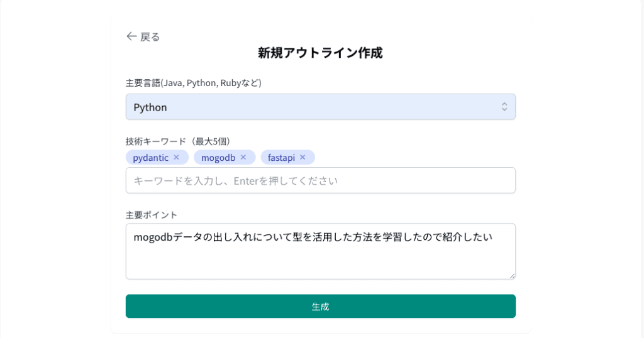Remove the pydantic keyword tag

tap(176, 157)
